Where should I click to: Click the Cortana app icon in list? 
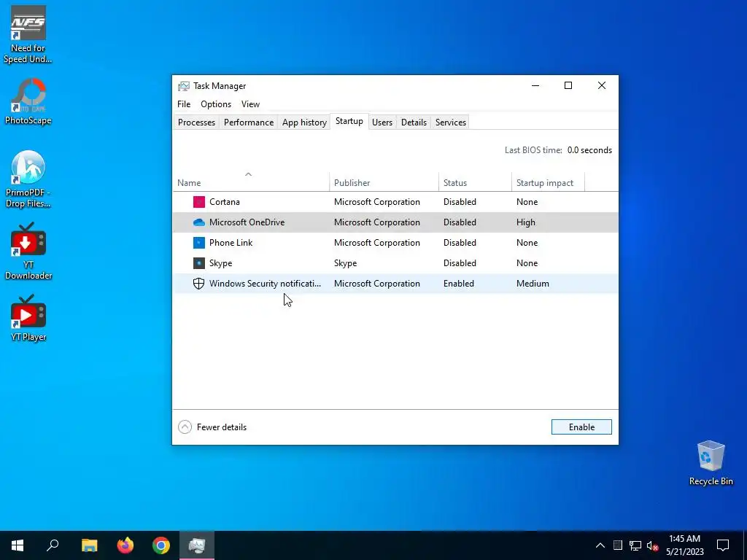198,202
